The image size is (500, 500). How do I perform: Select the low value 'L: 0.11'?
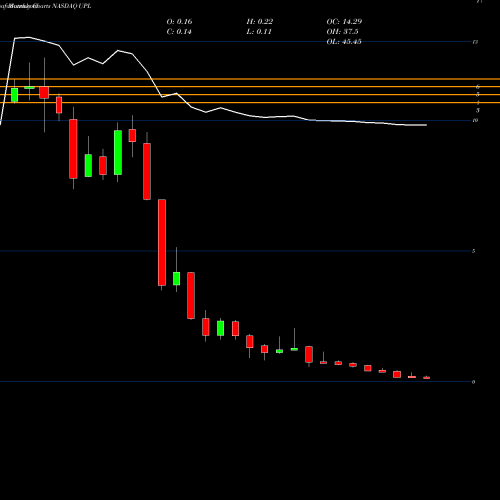[259, 32]
